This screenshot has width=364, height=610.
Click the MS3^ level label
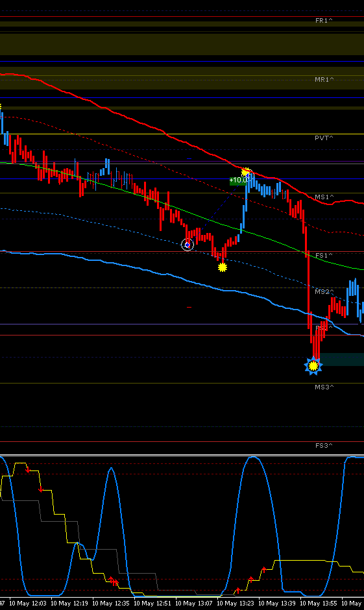(324, 387)
